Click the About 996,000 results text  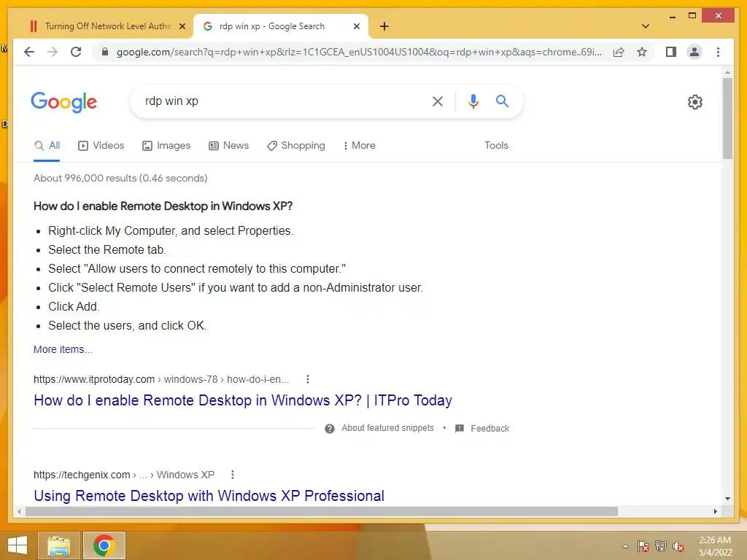120,178
